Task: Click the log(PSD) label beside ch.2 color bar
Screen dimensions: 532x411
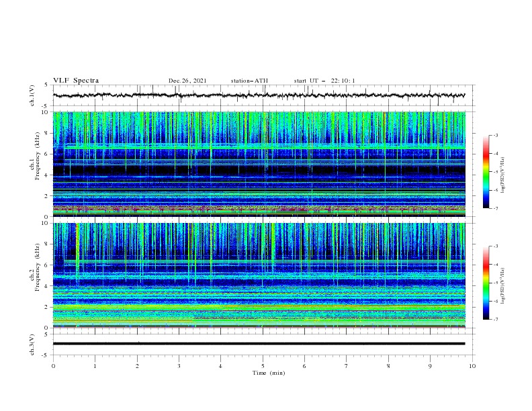Action: 502,286
